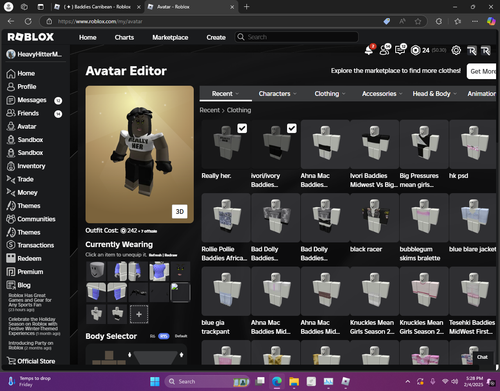Select the blue gia trackpant thumbnail
Viewport: 500px width, 391px height.
(226, 291)
